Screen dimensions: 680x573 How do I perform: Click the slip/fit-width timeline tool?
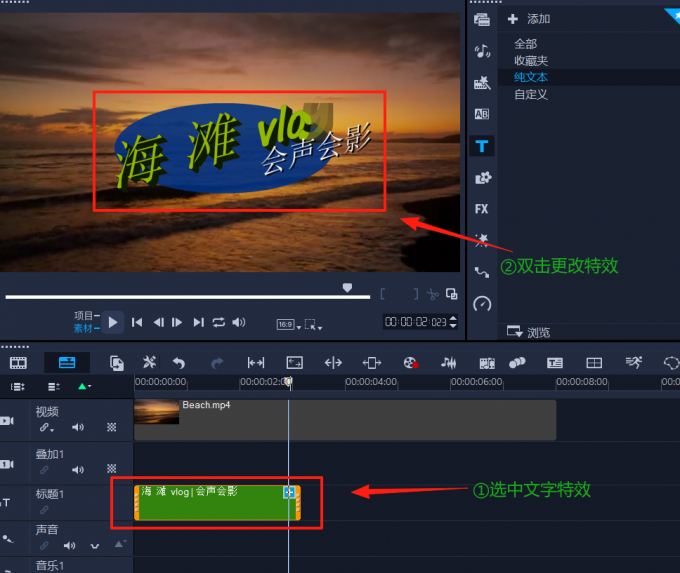point(256,363)
